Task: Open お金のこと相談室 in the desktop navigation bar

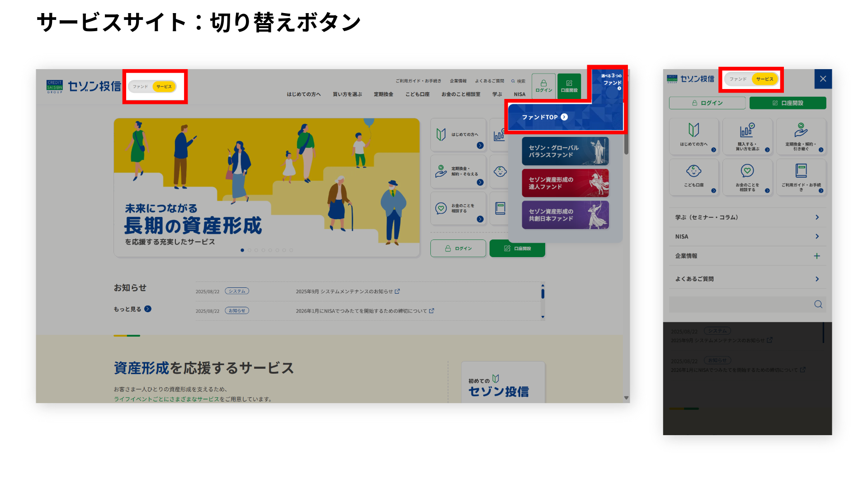Action: 461,94
